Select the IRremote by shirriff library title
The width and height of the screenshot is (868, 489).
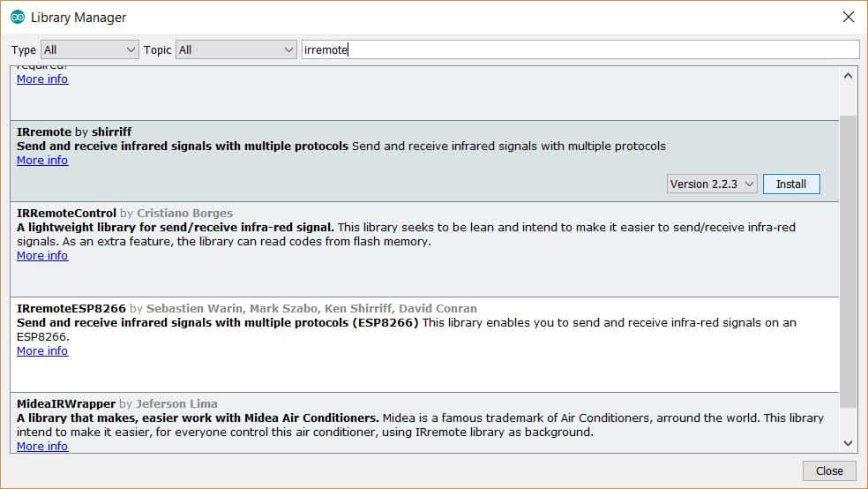(x=74, y=132)
